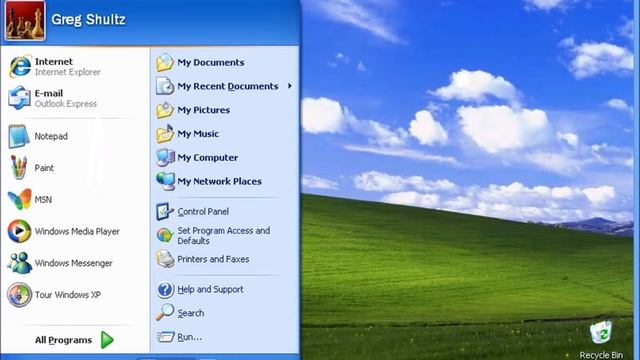
Task: Choose the Paint menu entry text
Action: 44,168
